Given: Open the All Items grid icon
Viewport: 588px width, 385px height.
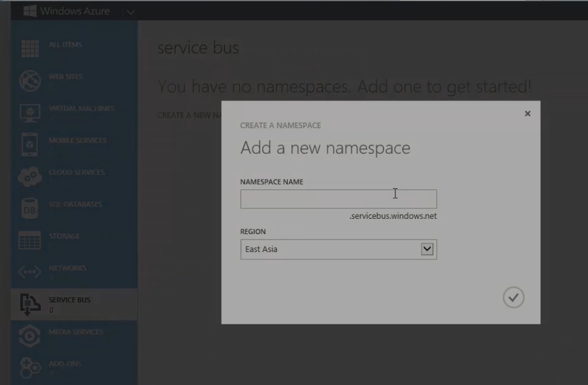Looking at the screenshot, I should (x=30, y=48).
